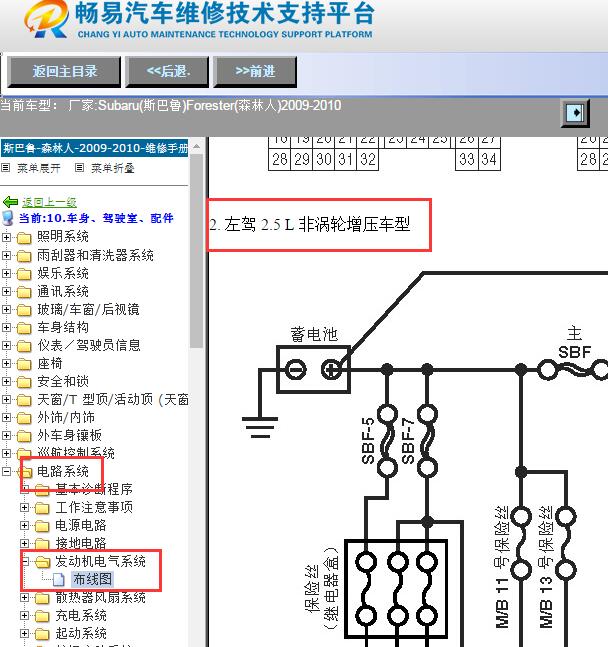Click the 菜单折叠 square icon
This screenshot has width=608, height=647.
pos(79,168)
